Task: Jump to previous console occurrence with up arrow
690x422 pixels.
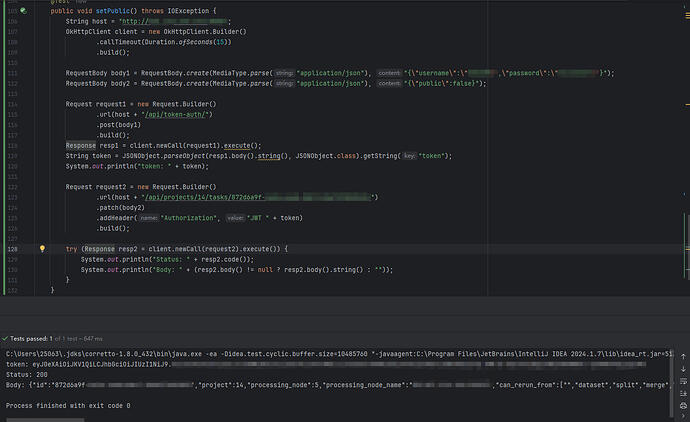Action: (x=683, y=356)
